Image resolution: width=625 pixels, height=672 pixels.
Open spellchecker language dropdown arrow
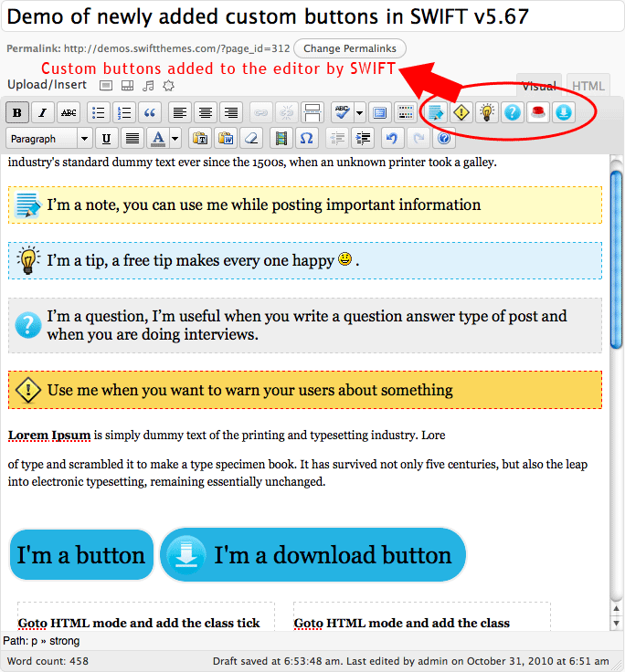tap(360, 112)
